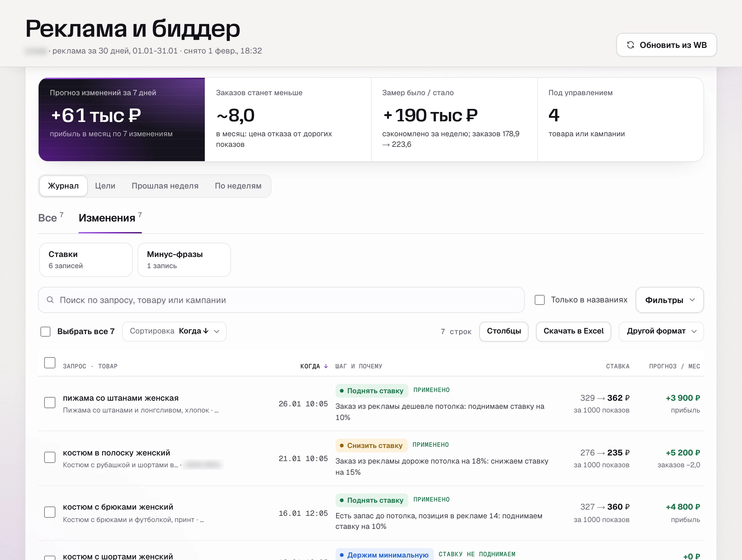Select row костюм с брюками женский checkbox
Screen dimensions: 742x560
pos(50,512)
